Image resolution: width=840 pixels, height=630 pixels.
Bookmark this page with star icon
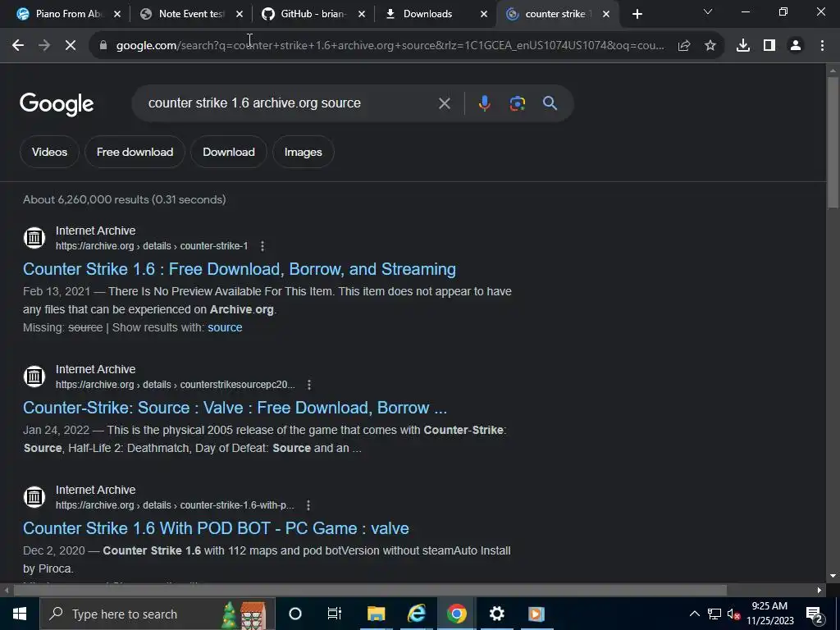[x=710, y=46]
